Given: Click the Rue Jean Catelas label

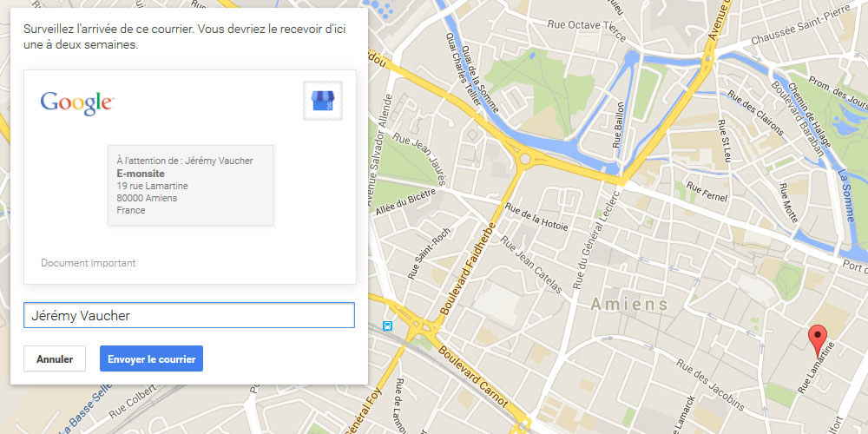Looking at the screenshot, I should pos(531,265).
